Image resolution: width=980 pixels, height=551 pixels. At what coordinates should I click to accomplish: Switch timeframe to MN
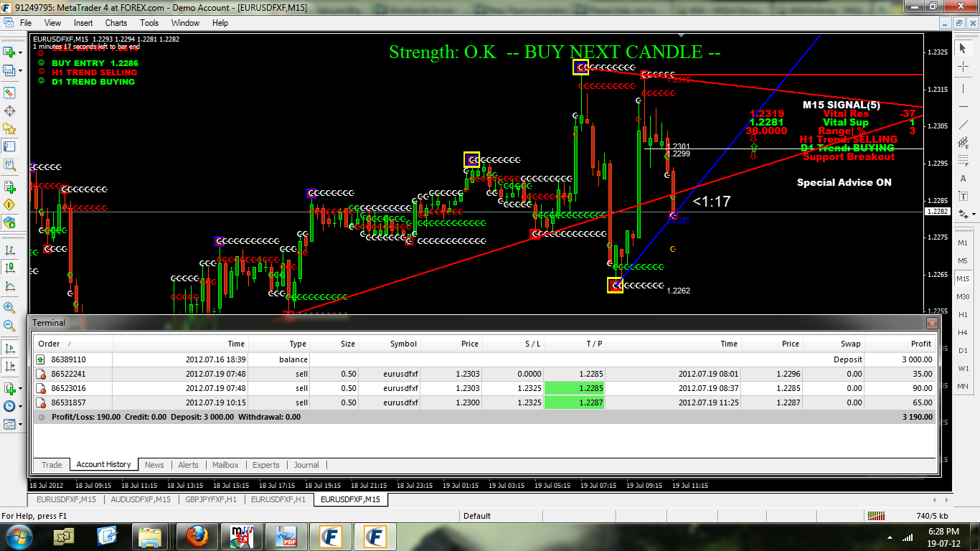click(x=963, y=386)
